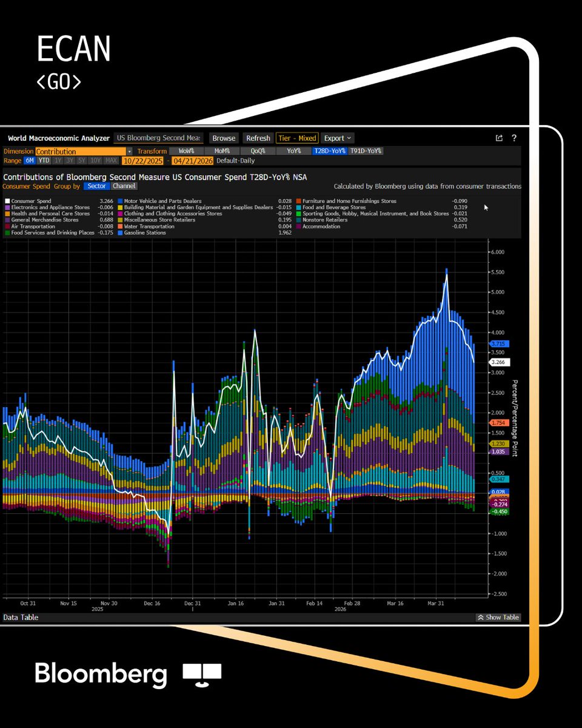
Task: Open the Export dropdown
Action: pos(336,138)
